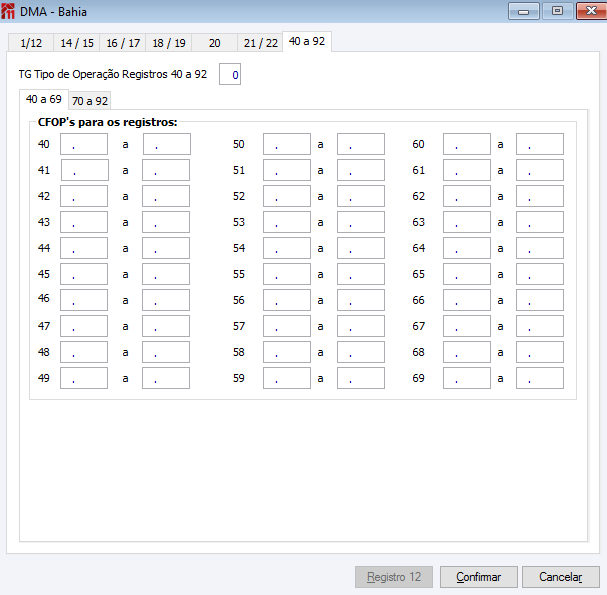
Task: Open tab 20
Action: click(x=214, y=43)
